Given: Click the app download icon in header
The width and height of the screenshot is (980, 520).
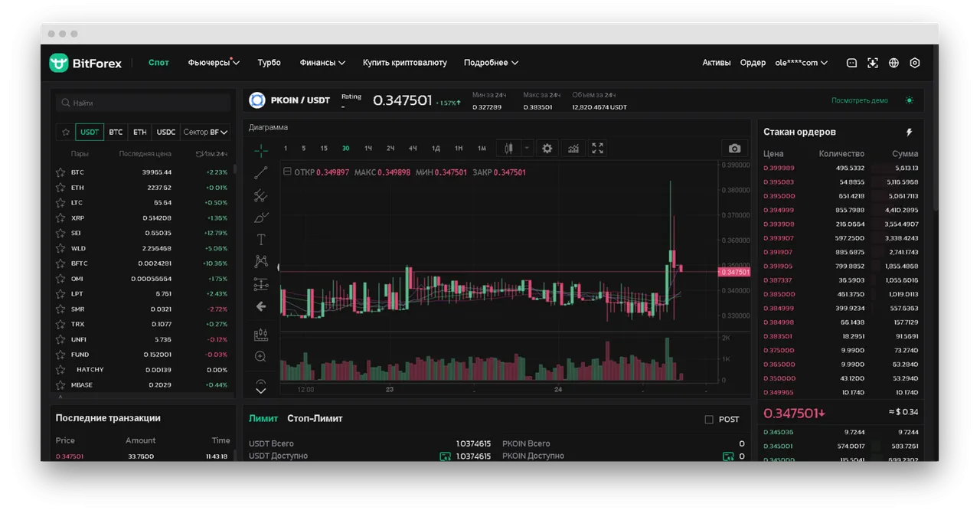Looking at the screenshot, I should pos(873,63).
